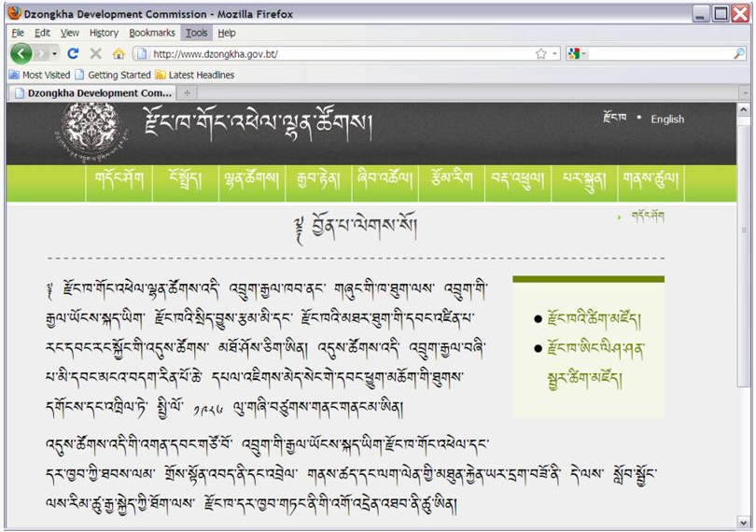Bookmark this page with the star icon

tap(540, 54)
